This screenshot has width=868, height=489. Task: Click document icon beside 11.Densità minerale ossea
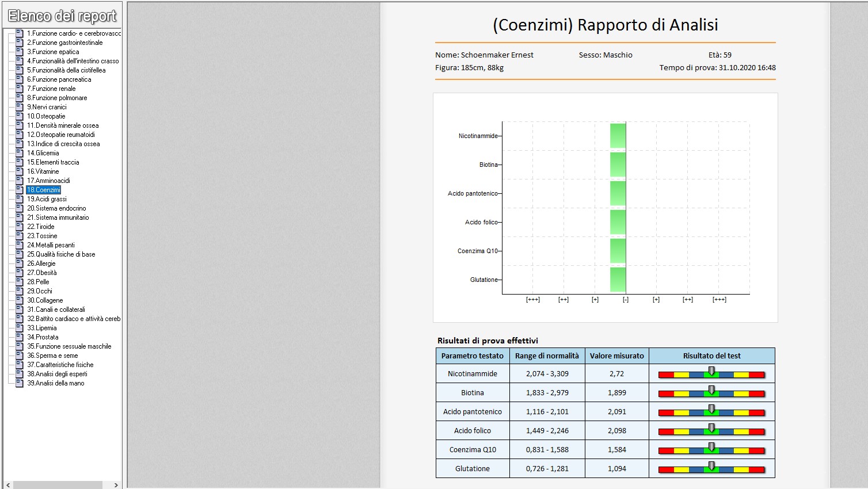coord(20,125)
